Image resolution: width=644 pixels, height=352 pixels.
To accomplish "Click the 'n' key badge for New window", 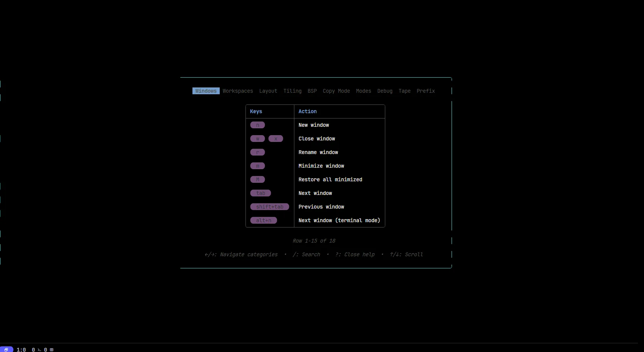I will [x=258, y=125].
